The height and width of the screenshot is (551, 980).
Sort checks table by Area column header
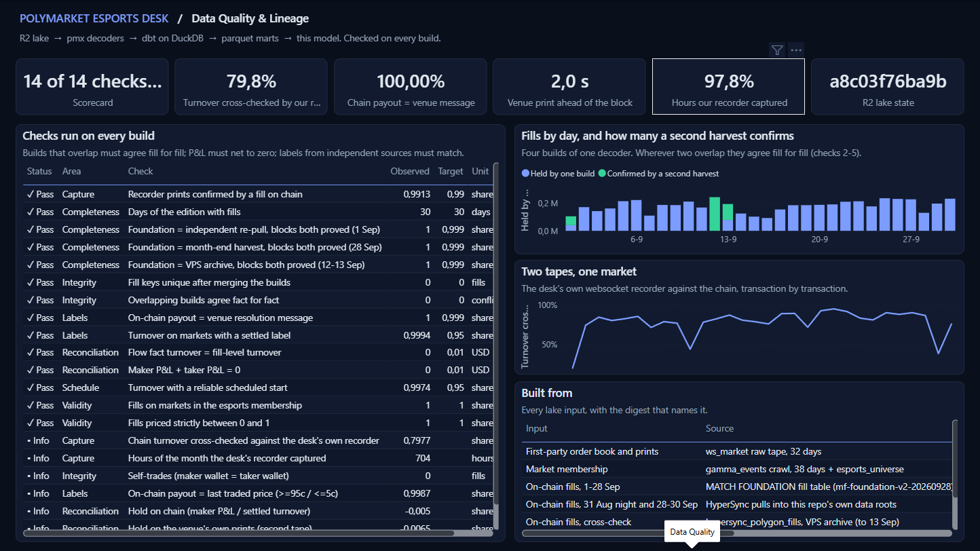point(71,171)
